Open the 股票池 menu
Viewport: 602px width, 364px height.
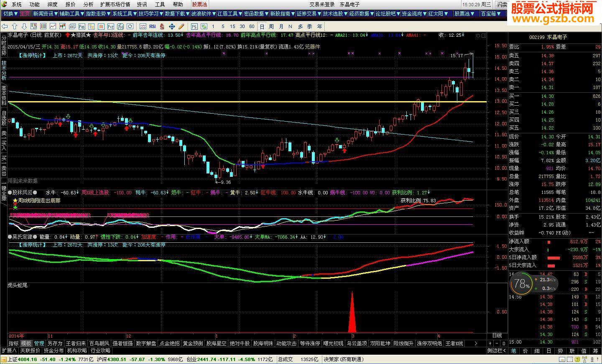(199, 5)
